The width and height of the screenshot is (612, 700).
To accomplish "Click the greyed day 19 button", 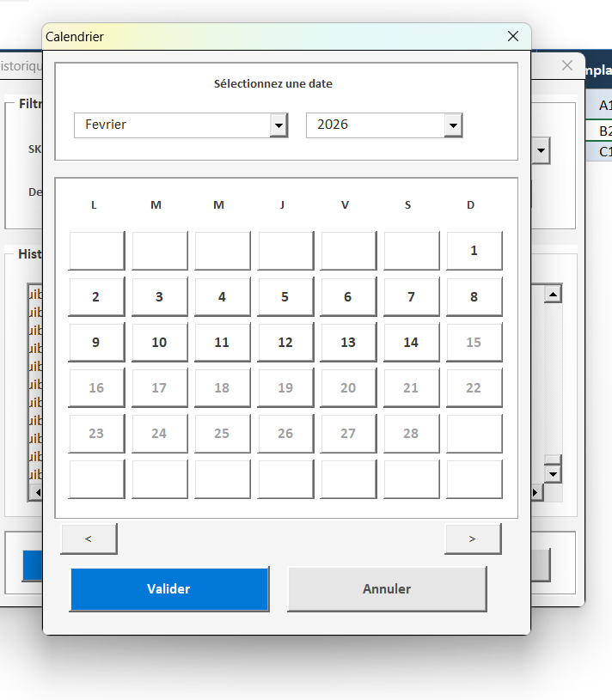I will [x=285, y=387].
